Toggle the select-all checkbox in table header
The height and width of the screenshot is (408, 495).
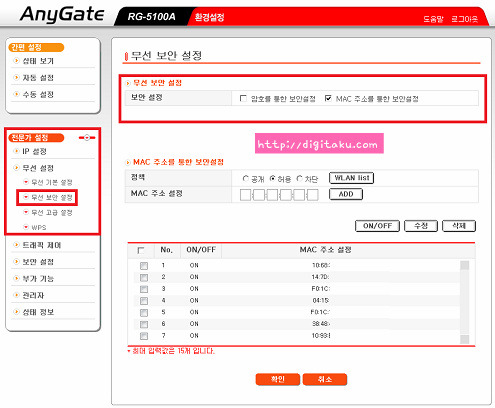pyautogui.click(x=141, y=250)
